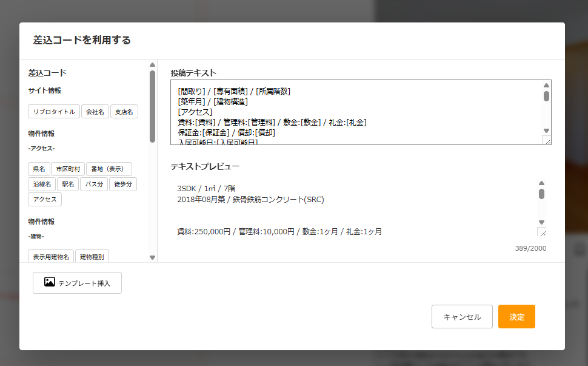This screenshot has height=366, width=588.
Task: Click the アクセス code tag button
Action: pyautogui.click(x=45, y=200)
